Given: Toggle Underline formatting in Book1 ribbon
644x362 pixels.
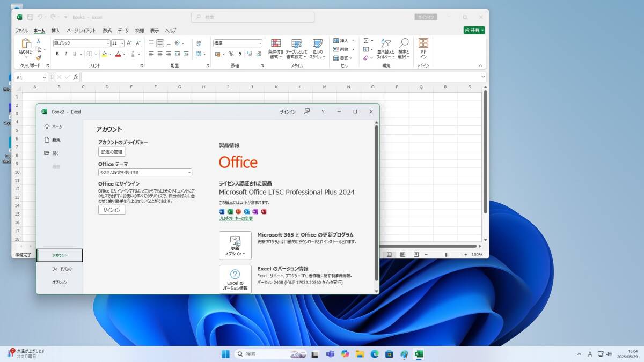Looking at the screenshot, I should [x=74, y=54].
